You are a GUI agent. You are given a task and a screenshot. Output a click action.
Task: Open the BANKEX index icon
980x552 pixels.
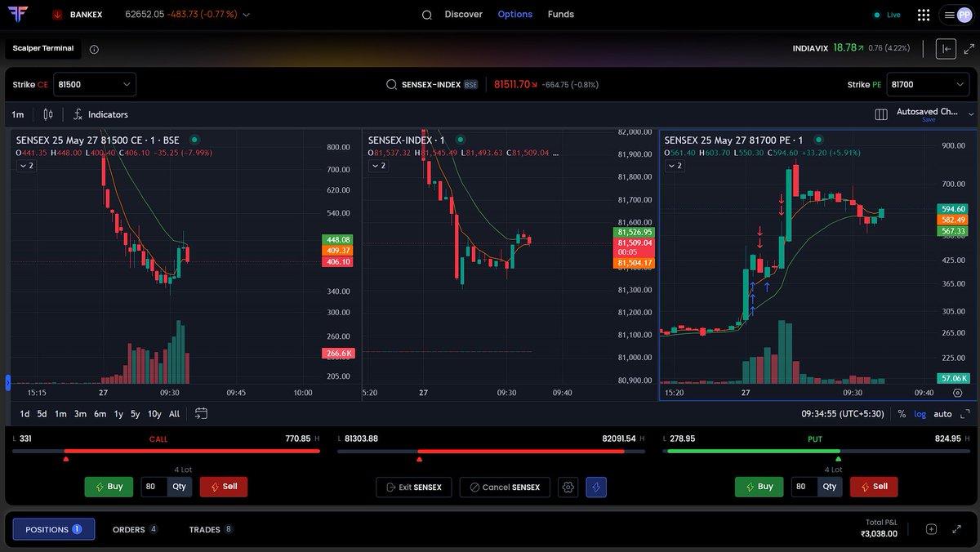point(57,15)
